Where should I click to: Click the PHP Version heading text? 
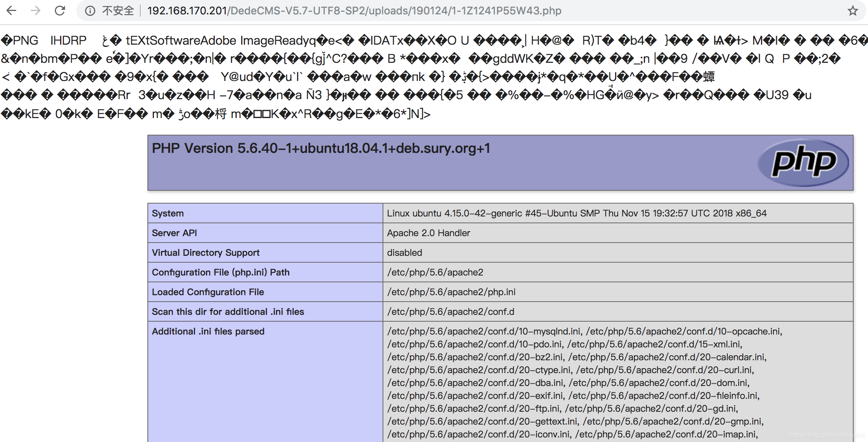[321, 148]
